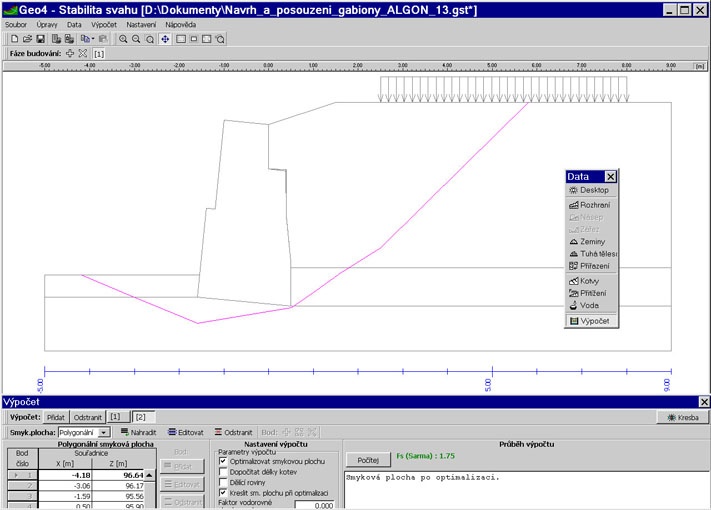
Task: Open the Smyk.plocha Polygonální dropdown
Action: coord(104,432)
